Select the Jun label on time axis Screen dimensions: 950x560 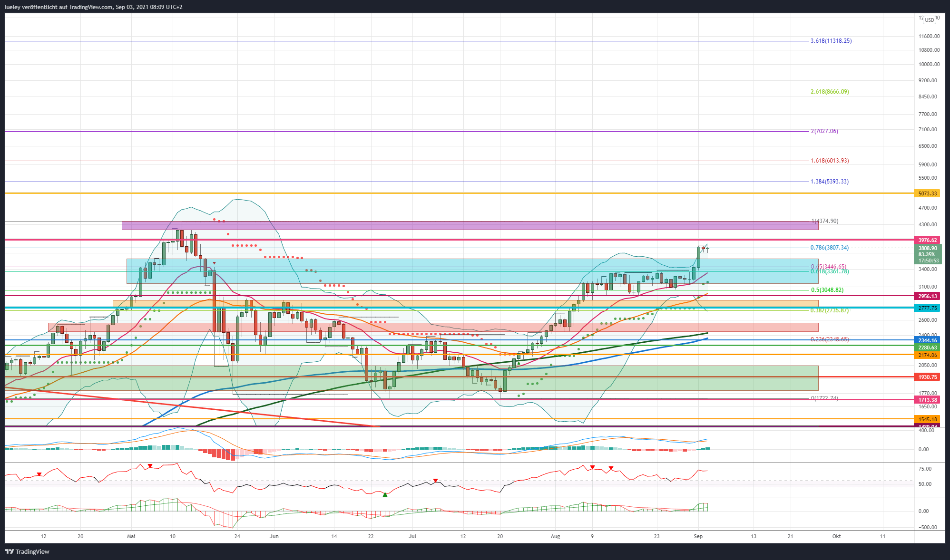274,536
